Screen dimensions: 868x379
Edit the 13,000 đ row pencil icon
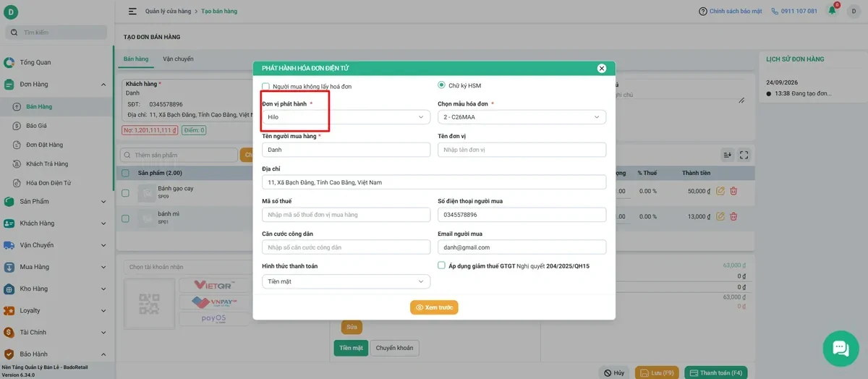click(x=720, y=216)
